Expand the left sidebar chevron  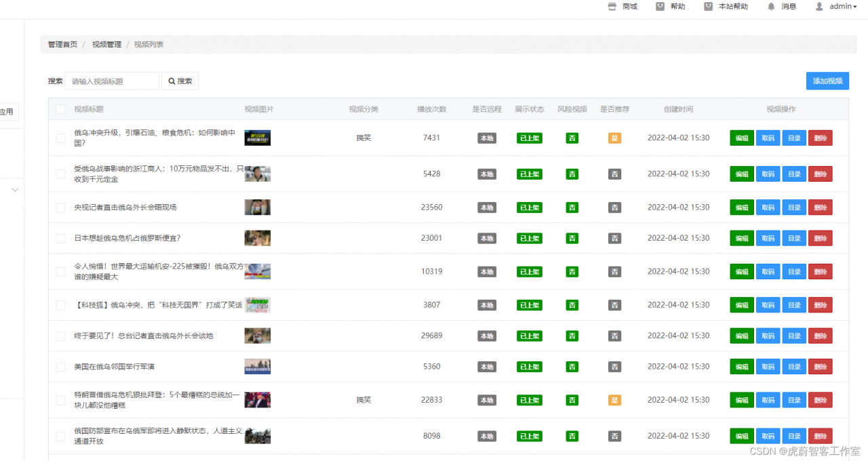coord(15,191)
